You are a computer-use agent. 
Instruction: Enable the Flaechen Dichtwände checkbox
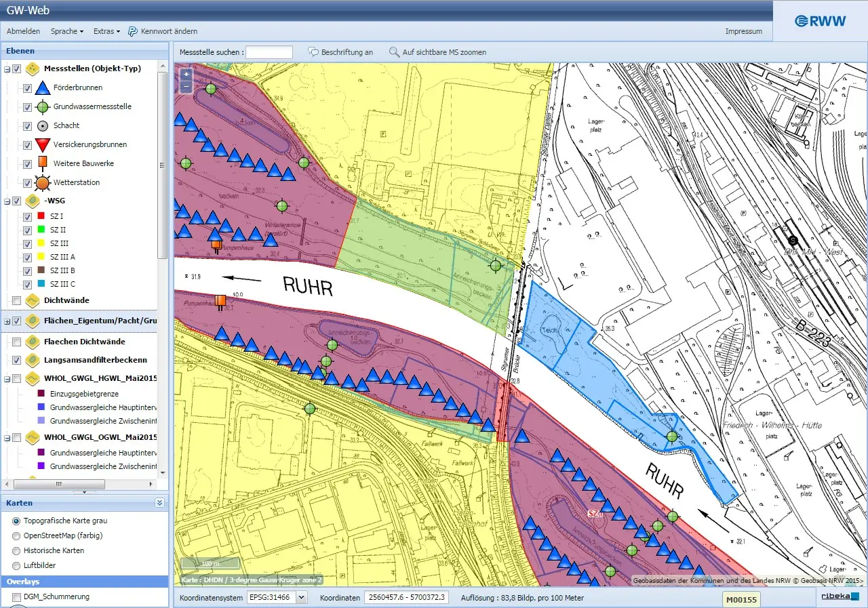pyautogui.click(x=16, y=342)
